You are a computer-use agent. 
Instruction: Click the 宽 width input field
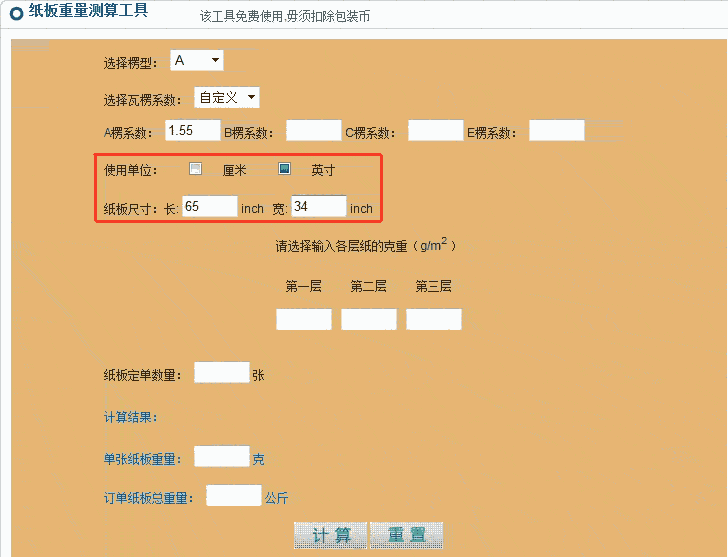point(318,207)
